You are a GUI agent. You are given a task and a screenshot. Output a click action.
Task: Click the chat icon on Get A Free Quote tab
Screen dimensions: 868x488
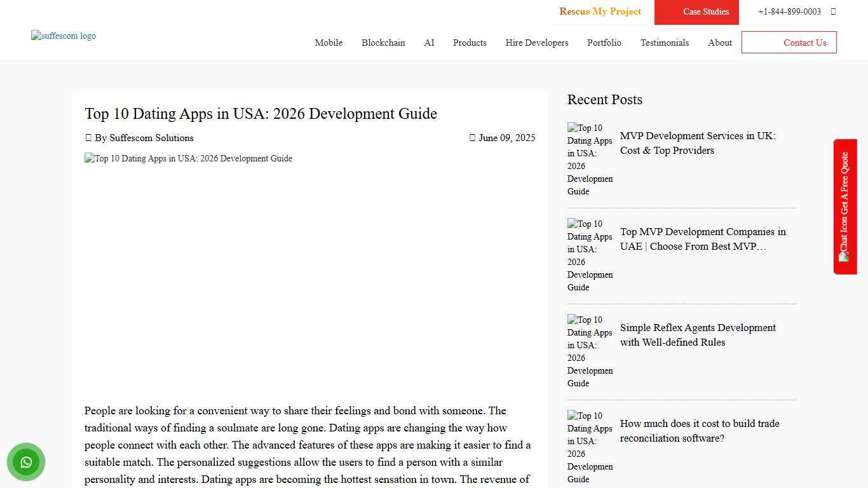coord(844,257)
